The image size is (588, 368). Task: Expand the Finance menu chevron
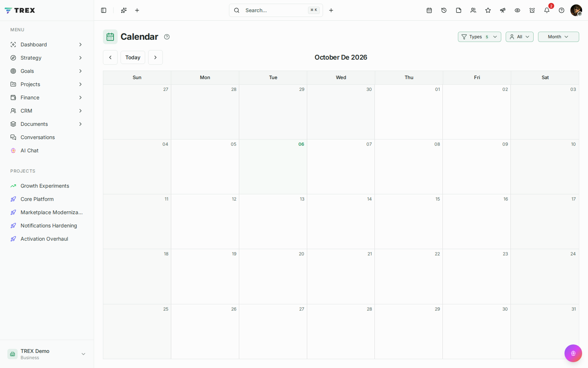pos(80,98)
